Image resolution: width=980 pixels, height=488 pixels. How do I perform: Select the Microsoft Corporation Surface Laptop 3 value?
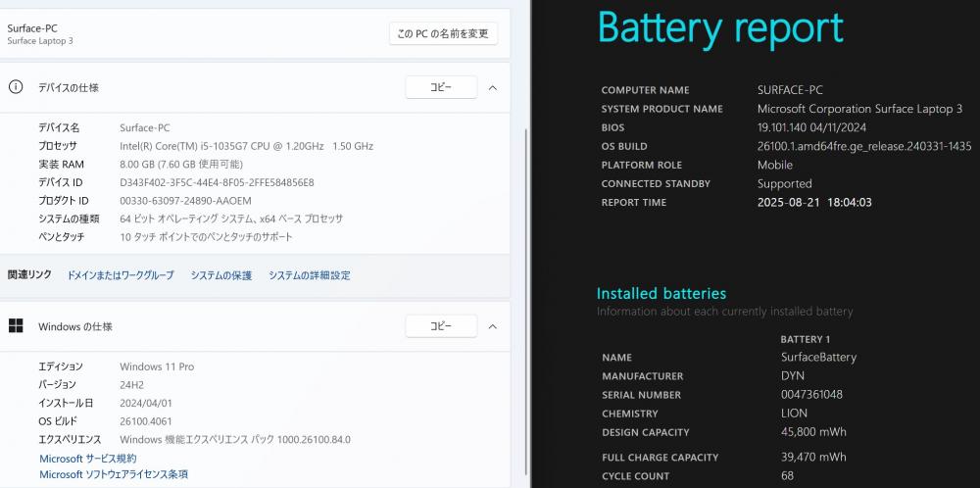pos(860,109)
